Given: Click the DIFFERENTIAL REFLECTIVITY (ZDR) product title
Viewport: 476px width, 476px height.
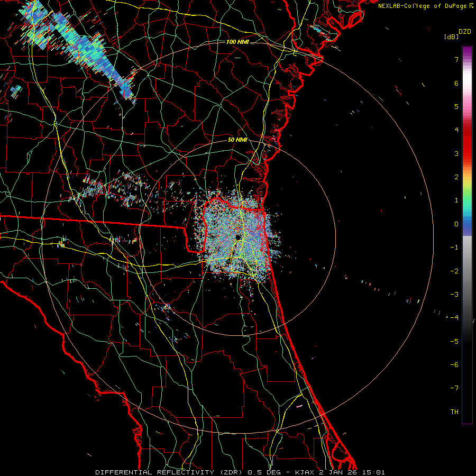Looking at the screenshot, I should tap(170, 472).
